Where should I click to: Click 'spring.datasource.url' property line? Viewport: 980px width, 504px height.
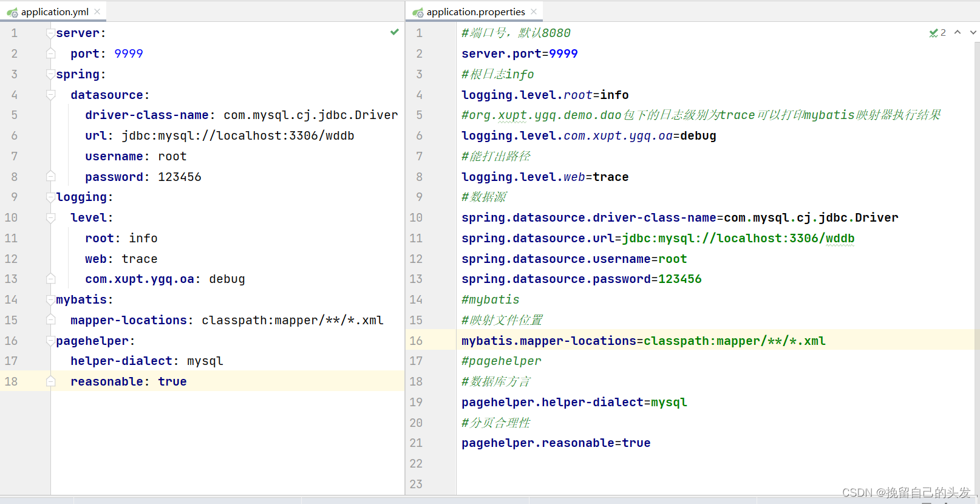tap(658, 238)
